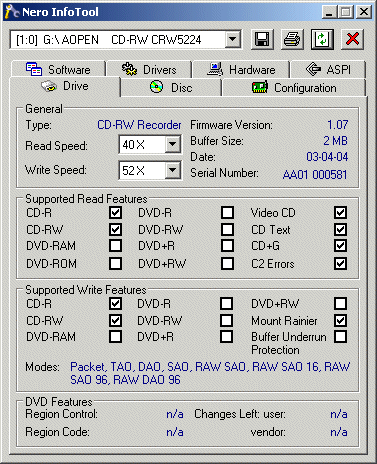377x464 pixels.
Task: Click the printer icon
Action: click(292, 40)
